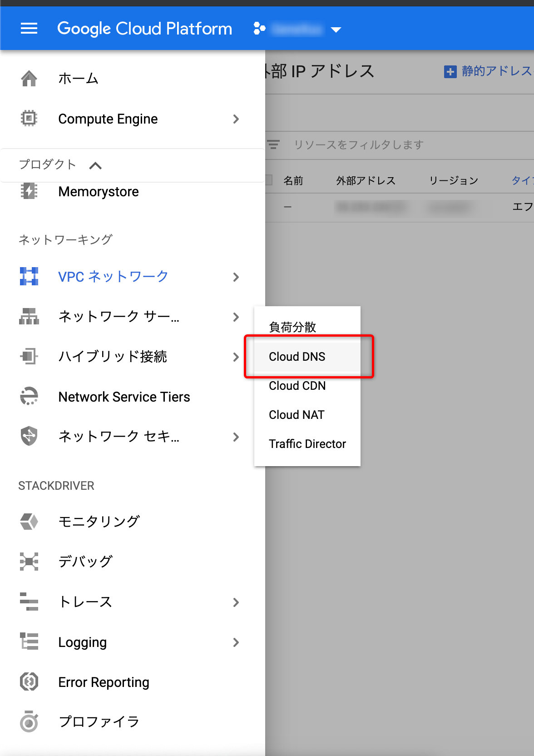Click the 静的アドレス reserve link
Viewport: 534px width, 756px height.
click(497, 71)
